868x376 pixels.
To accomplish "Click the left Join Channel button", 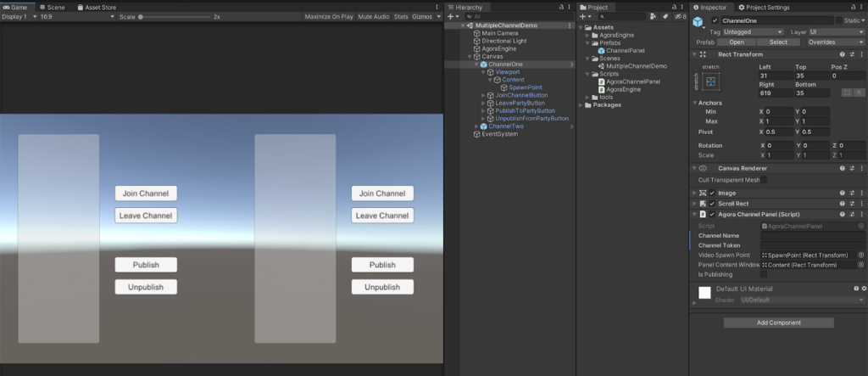I will pyautogui.click(x=146, y=194).
